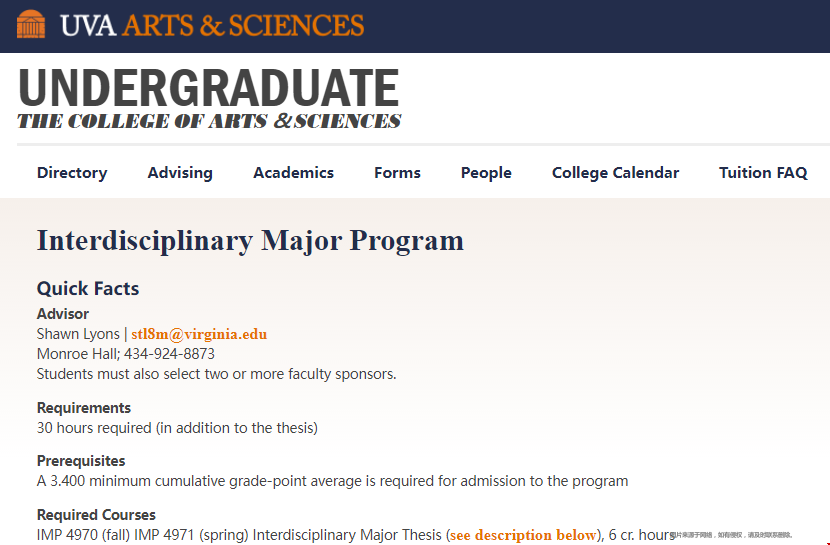Open College Calendar from the navigation
Screen dimensions: 830x545
pyautogui.click(x=615, y=172)
